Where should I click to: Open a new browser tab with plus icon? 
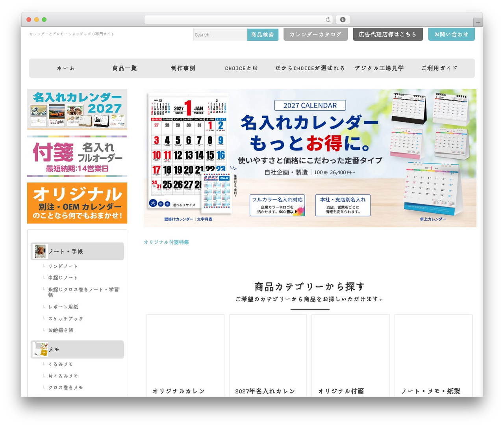click(478, 22)
